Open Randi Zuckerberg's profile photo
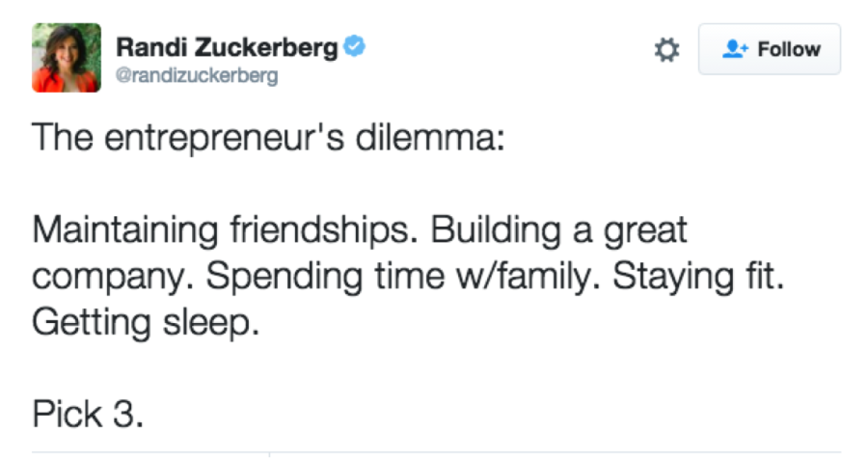 click(67, 58)
